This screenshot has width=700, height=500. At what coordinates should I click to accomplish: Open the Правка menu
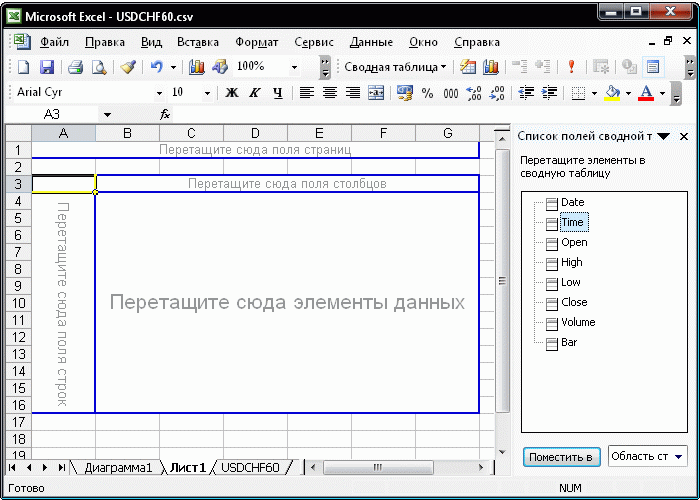105,42
